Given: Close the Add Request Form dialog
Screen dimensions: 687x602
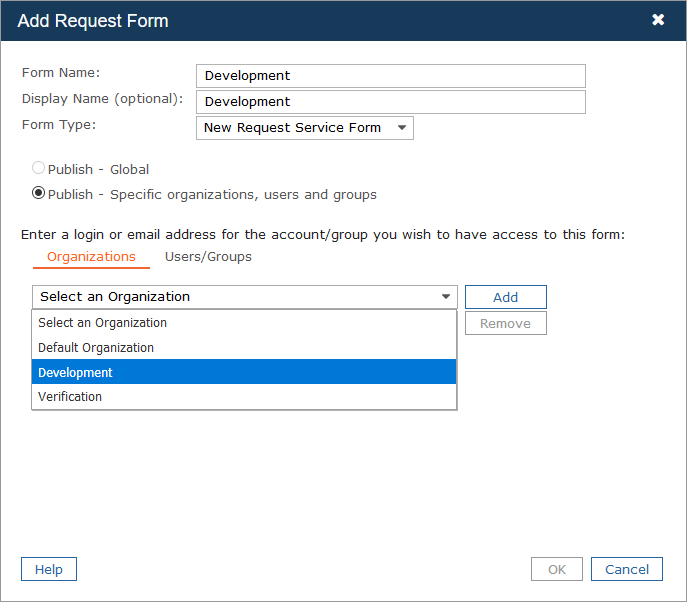Looking at the screenshot, I should pos(658,20).
